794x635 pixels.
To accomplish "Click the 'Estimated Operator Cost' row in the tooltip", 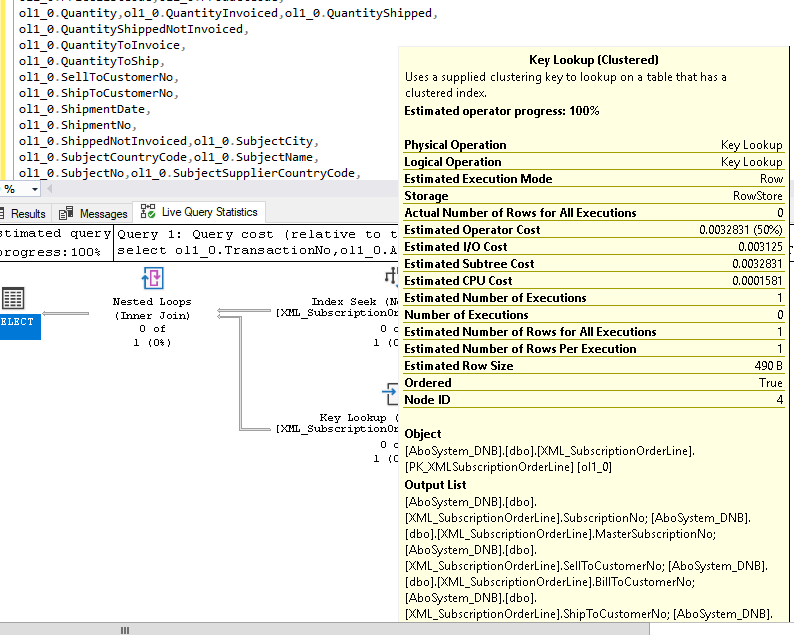I will [x=593, y=230].
